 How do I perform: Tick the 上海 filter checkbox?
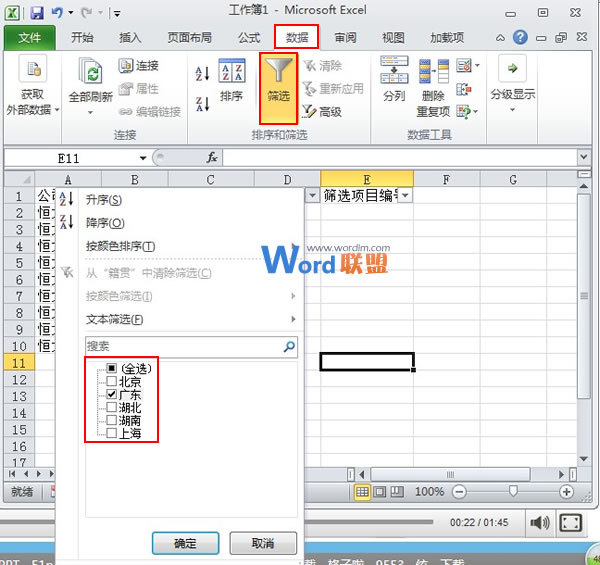[x=112, y=433]
